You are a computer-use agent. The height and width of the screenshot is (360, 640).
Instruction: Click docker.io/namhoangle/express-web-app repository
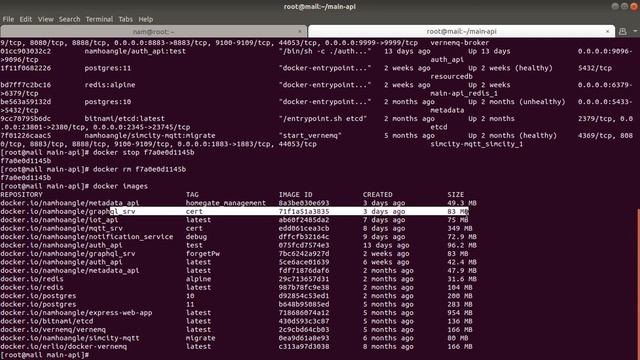[76, 313]
